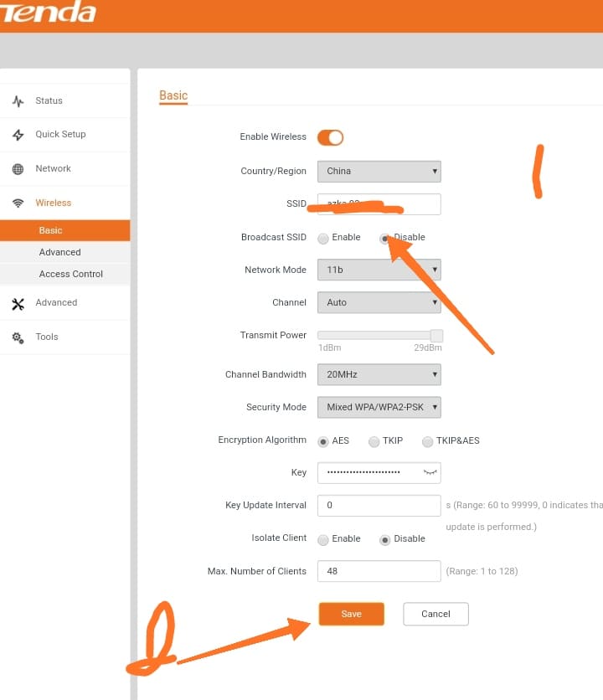Show password with the Key eye icon
This screenshot has height=700, width=603.
[x=430, y=472]
